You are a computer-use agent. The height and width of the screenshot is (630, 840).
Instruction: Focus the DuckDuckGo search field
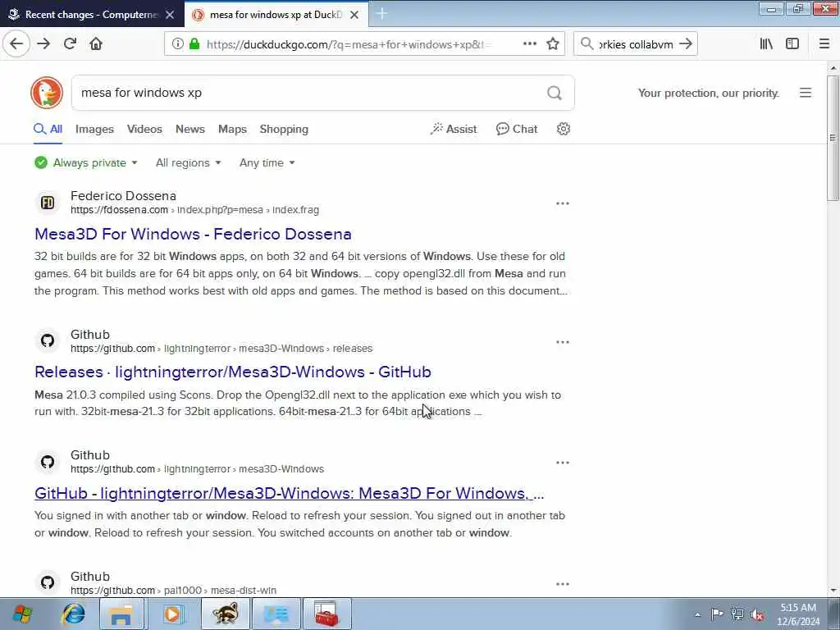(x=311, y=93)
